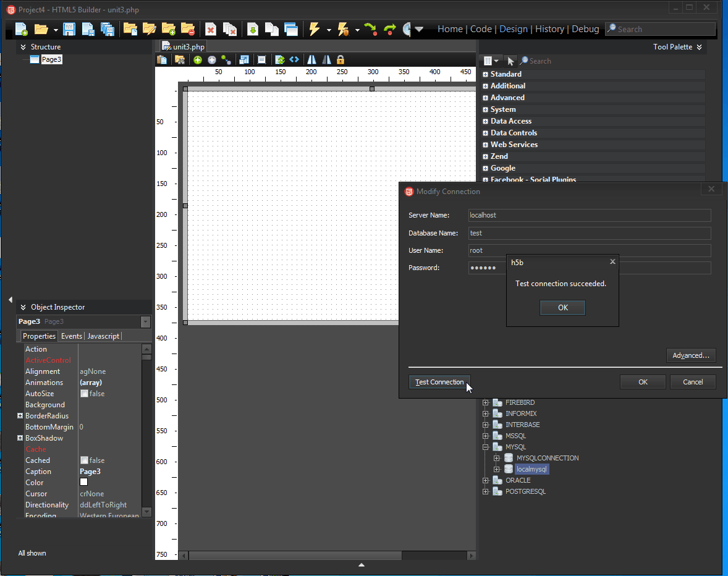Viewport: 728px width, 576px height.
Task: Click Cancel in Modify Connection dialog
Action: 693,382
